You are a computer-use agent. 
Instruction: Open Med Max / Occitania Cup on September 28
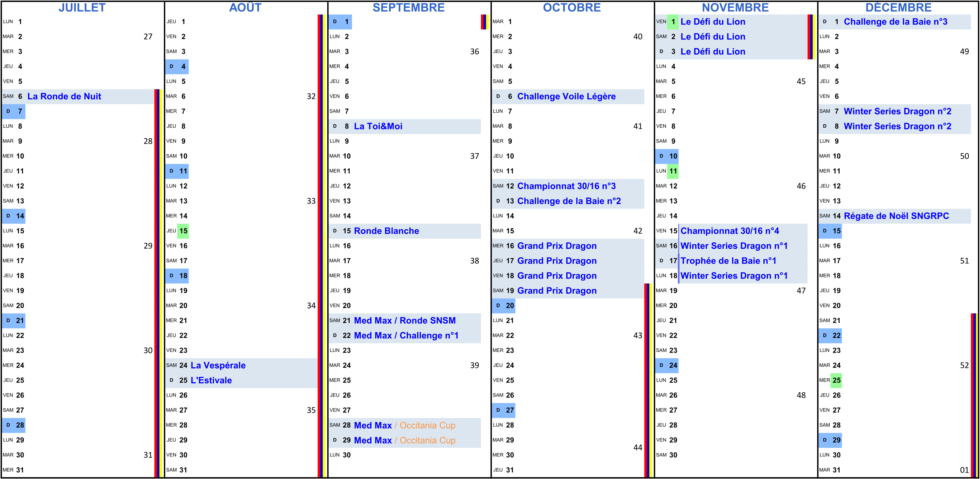click(405, 425)
